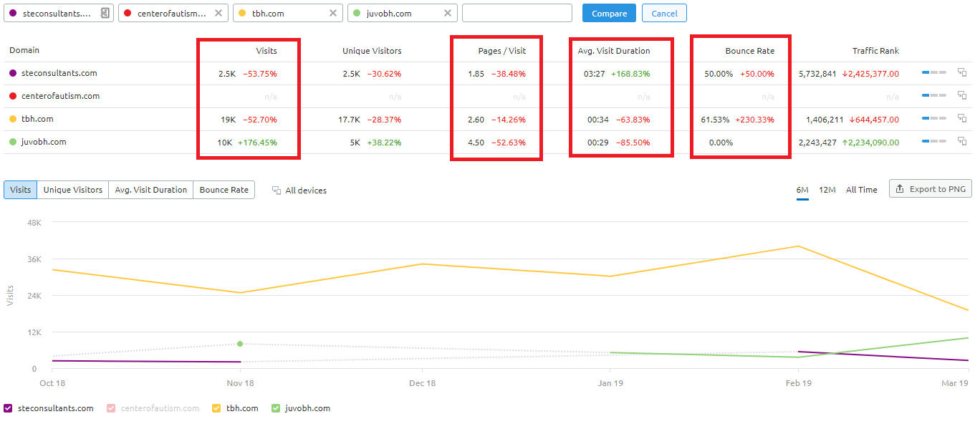This screenshot has height=424, width=980.
Task: Toggle centerofautism.com legend checkbox
Action: point(111,408)
